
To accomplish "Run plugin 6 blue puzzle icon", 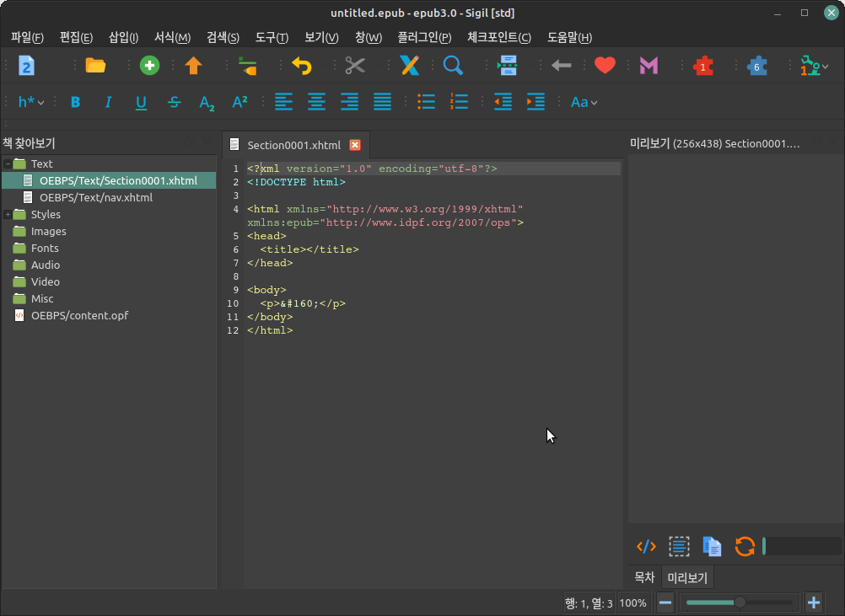I will click(756, 67).
